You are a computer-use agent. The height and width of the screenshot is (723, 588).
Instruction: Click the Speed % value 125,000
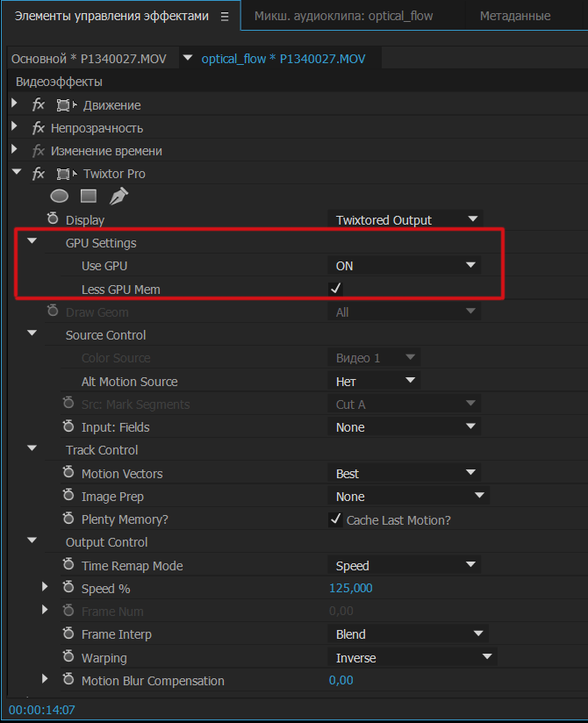click(350, 588)
